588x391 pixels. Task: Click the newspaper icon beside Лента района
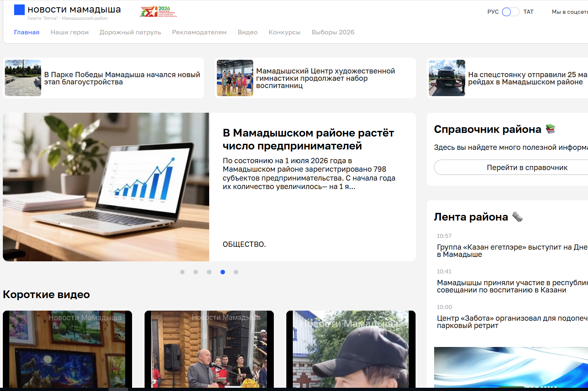click(x=517, y=217)
